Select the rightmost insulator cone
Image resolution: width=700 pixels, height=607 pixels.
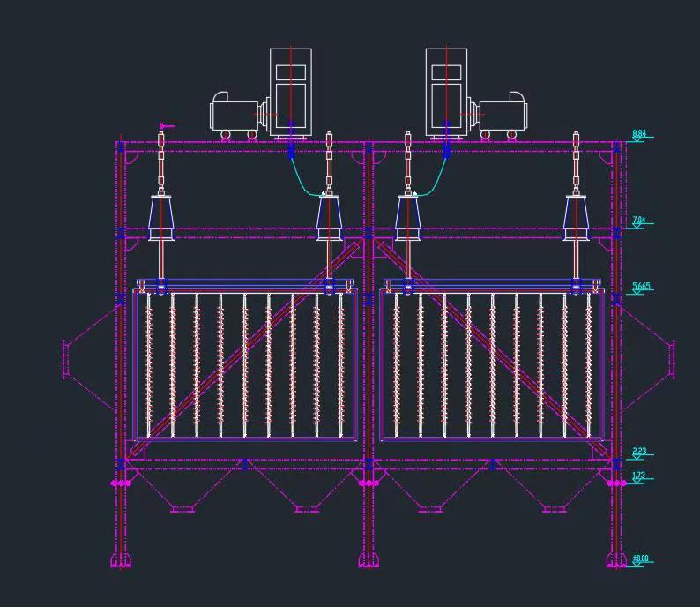pos(577,218)
